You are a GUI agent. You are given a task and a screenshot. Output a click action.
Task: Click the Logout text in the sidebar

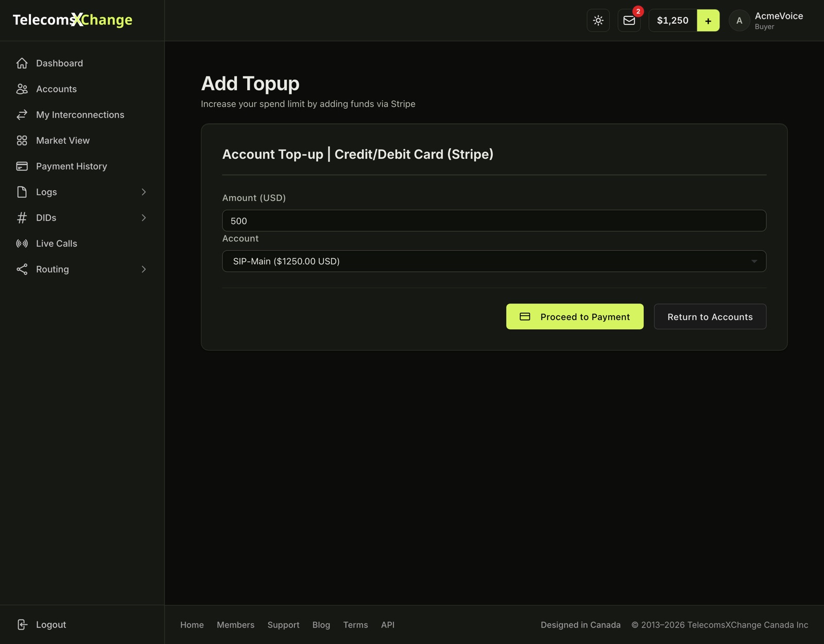click(x=51, y=624)
